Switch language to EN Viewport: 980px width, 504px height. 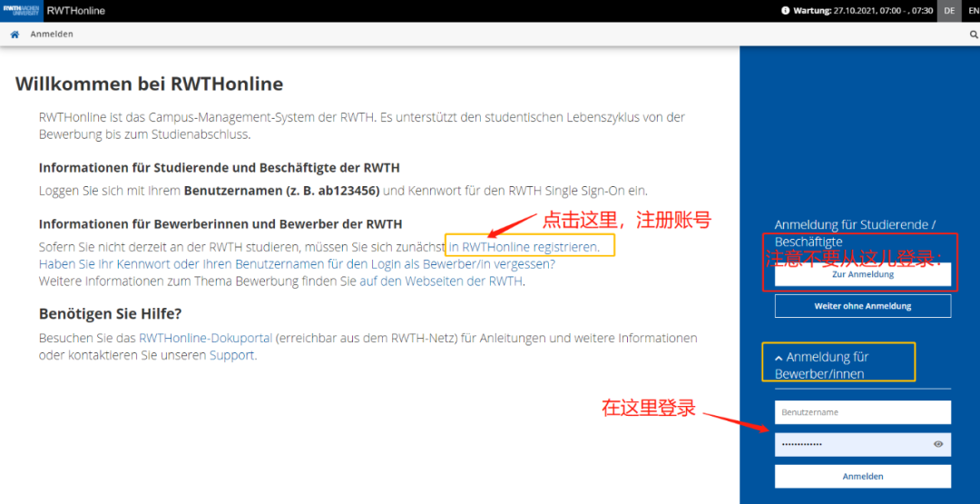(969, 11)
